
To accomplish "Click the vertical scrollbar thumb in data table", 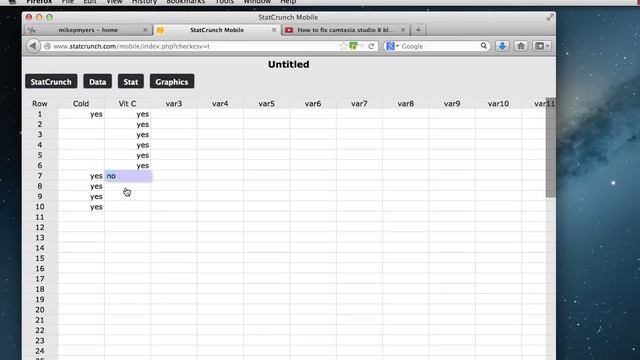I will [551, 148].
